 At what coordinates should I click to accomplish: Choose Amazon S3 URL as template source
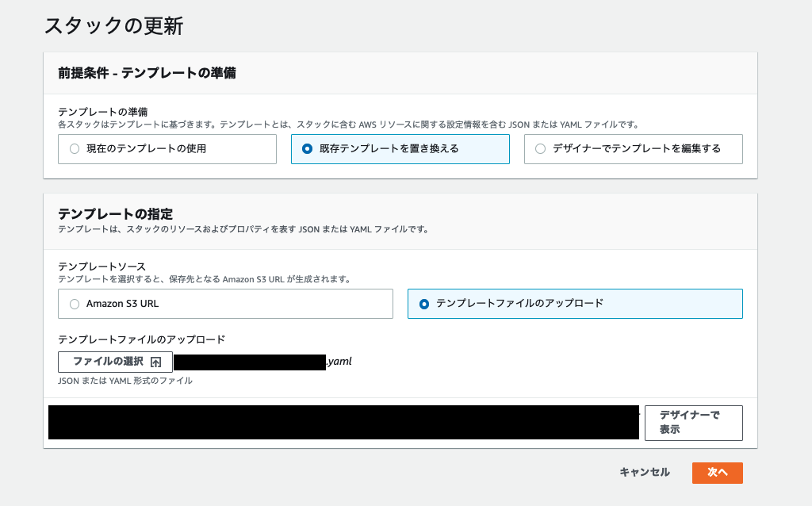click(x=225, y=304)
